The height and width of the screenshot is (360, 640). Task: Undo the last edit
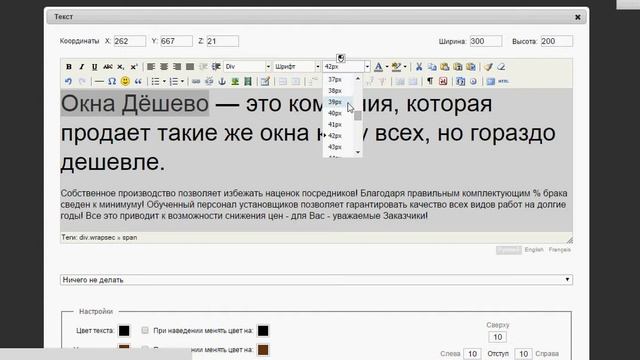tap(69, 82)
